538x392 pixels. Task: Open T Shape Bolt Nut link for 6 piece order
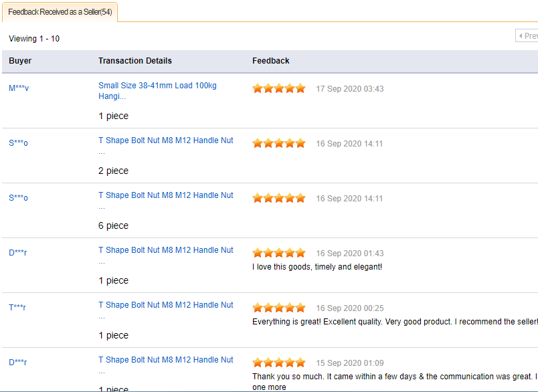[166, 195]
